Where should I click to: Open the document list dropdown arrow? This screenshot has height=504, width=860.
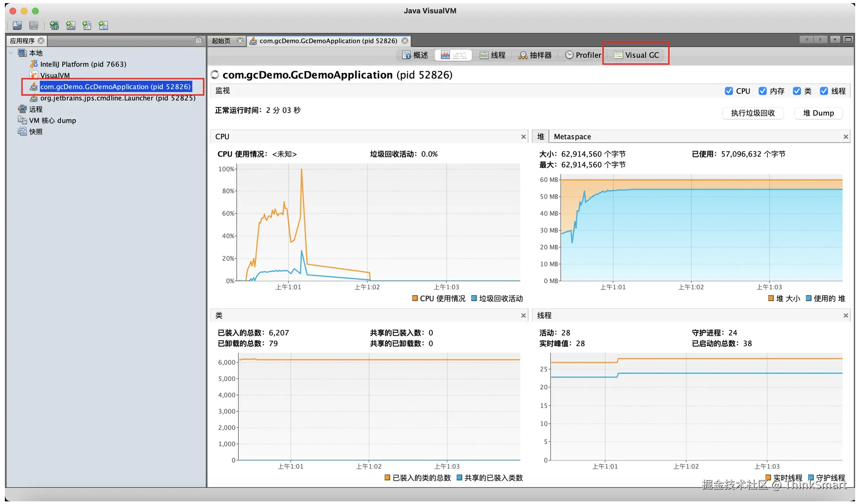(835, 40)
